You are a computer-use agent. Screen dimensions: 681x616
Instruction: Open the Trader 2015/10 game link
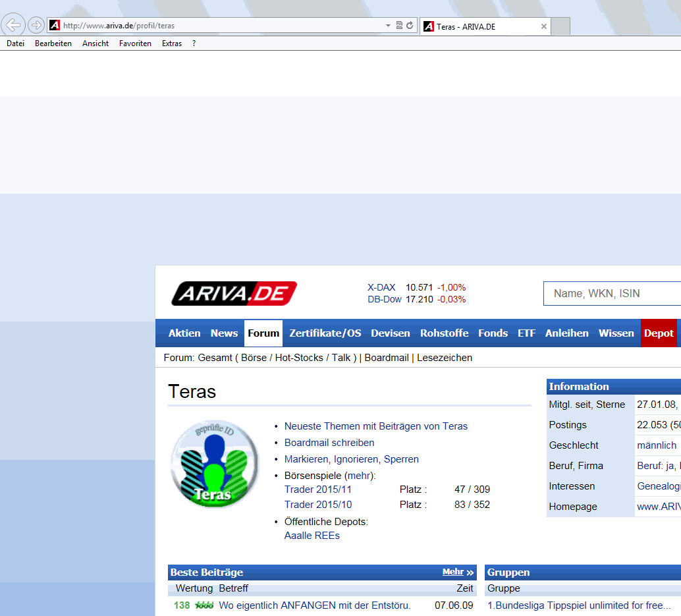(318, 505)
